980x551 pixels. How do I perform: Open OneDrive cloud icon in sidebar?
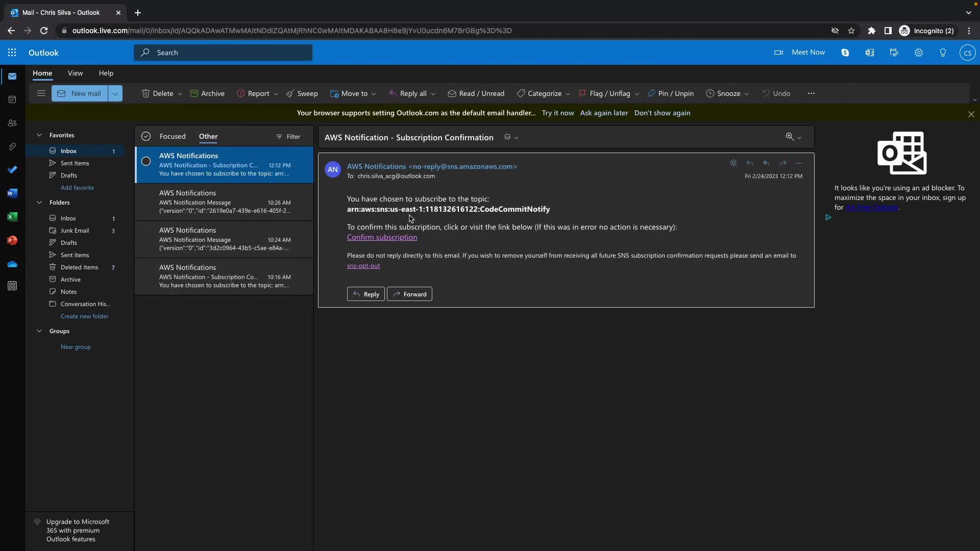[x=12, y=264]
